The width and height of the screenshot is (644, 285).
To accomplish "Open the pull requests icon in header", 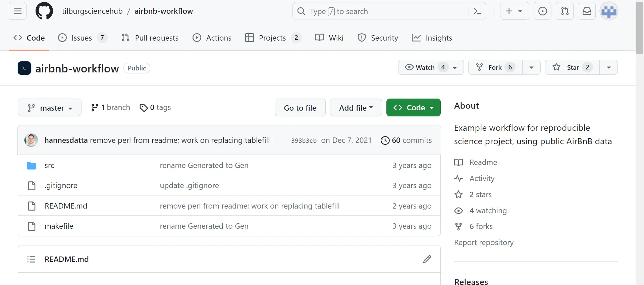I will tap(565, 11).
